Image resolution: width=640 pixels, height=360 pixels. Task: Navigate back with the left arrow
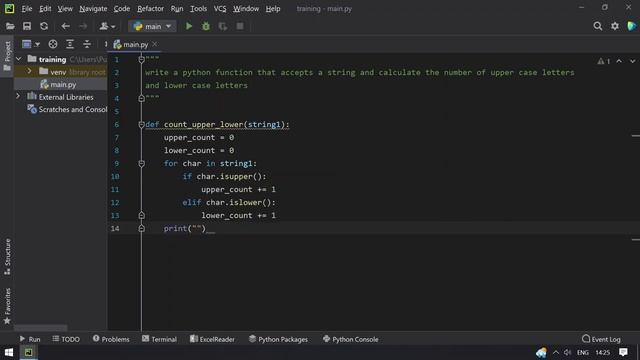[x=65, y=27]
